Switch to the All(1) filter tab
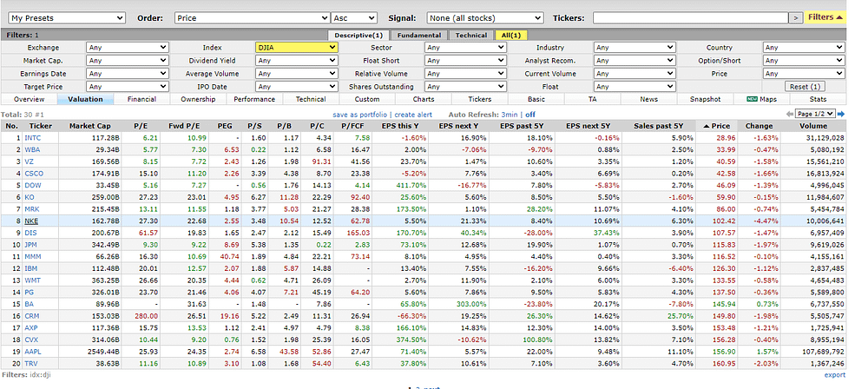The width and height of the screenshot is (868, 389). [511, 35]
